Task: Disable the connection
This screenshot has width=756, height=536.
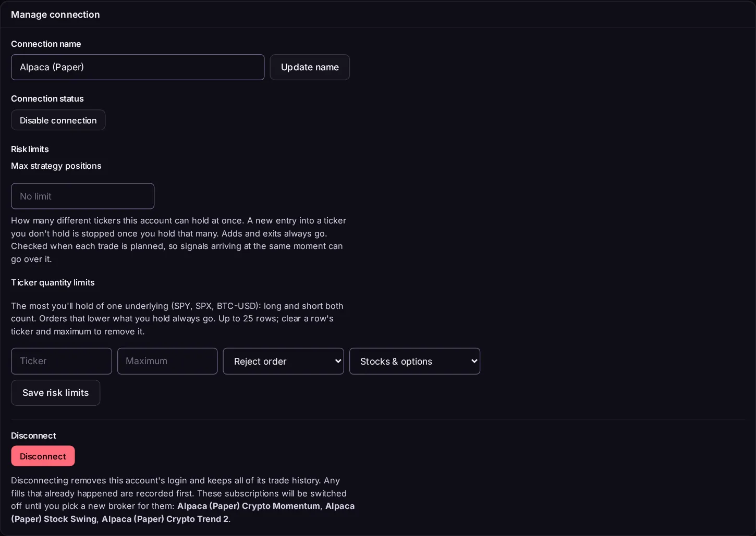Action: pyautogui.click(x=58, y=120)
